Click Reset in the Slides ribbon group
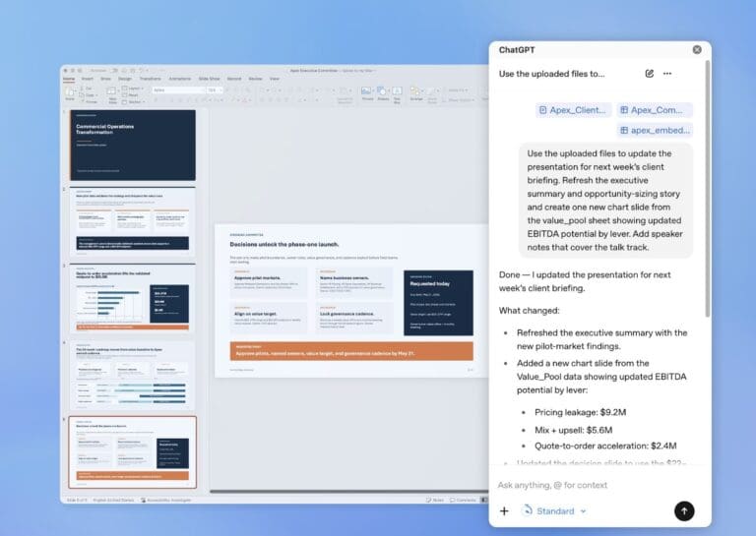The image size is (756, 536). [x=131, y=95]
